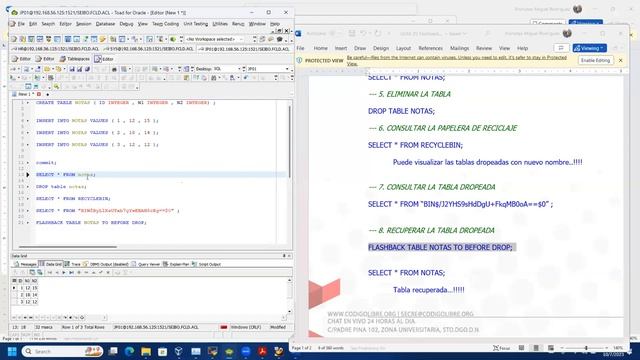Viewport: 640px width, 360px height.
Task: Open the Script Output tab
Action: point(207,264)
